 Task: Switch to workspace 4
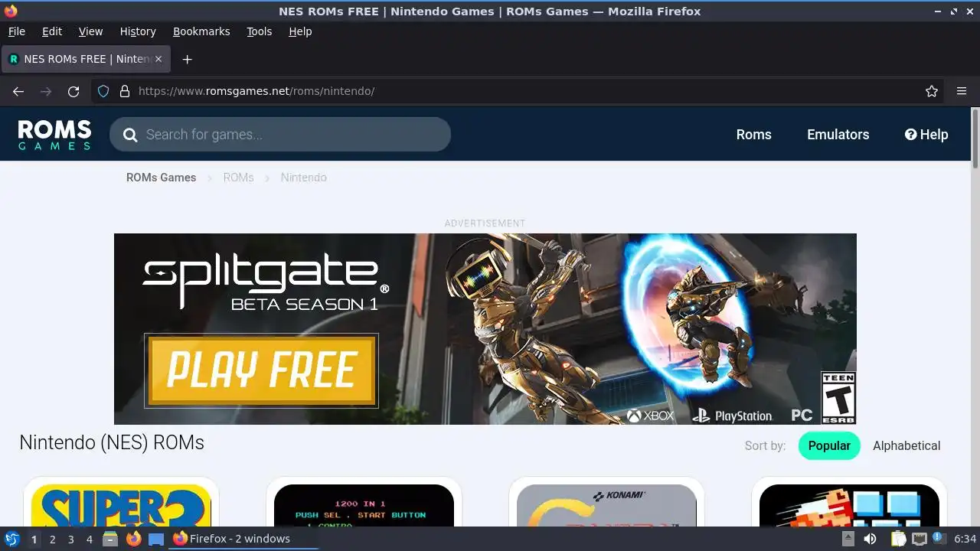89,540
